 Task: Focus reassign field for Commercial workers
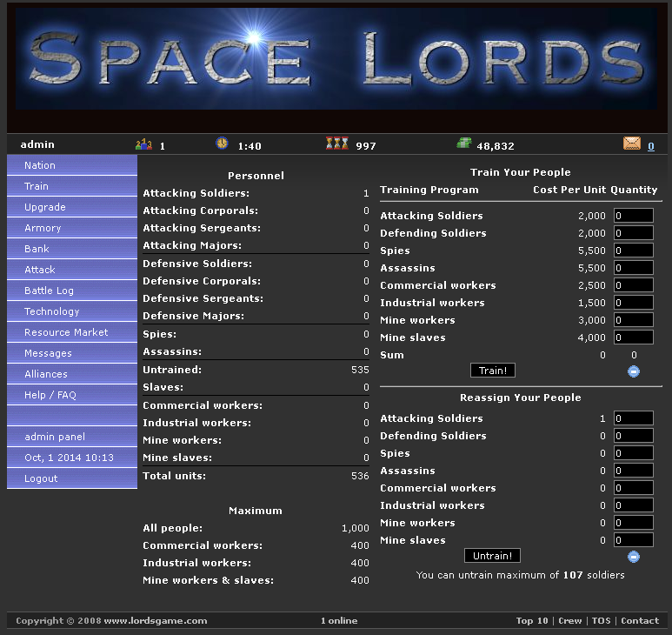(634, 488)
